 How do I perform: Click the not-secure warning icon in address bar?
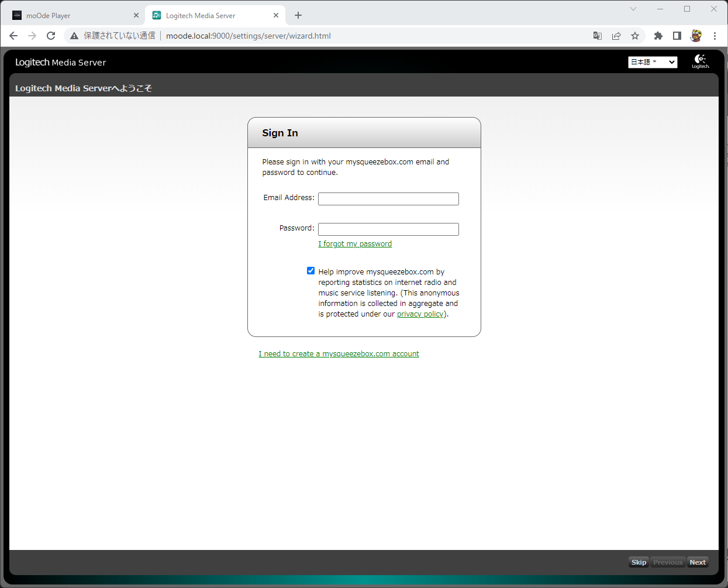tap(74, 36)
